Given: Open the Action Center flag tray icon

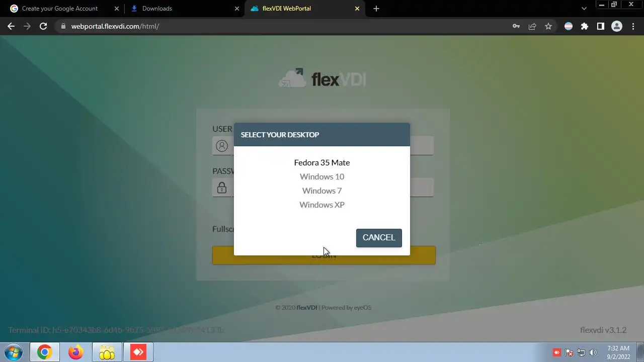Looking at the screenshot, I should pos(569,352).
